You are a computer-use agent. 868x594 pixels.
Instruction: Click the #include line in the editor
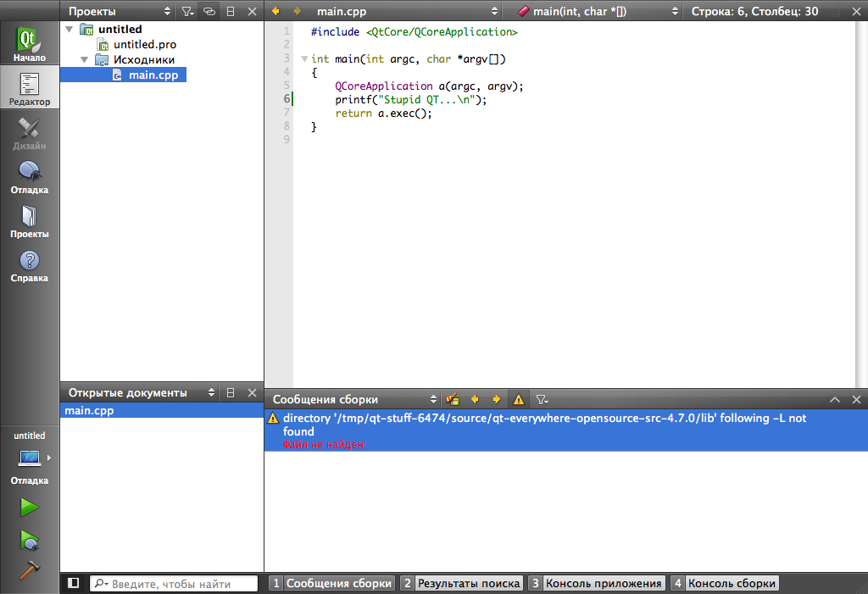(414, 32)
